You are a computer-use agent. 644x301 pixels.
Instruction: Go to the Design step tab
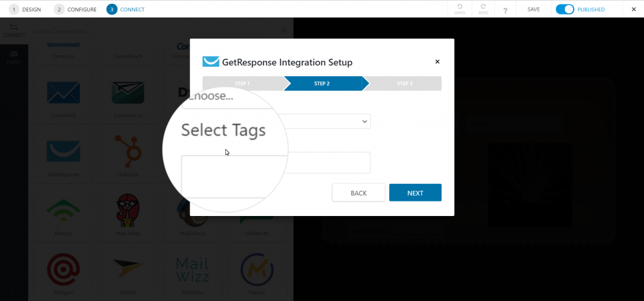point(25,9)
